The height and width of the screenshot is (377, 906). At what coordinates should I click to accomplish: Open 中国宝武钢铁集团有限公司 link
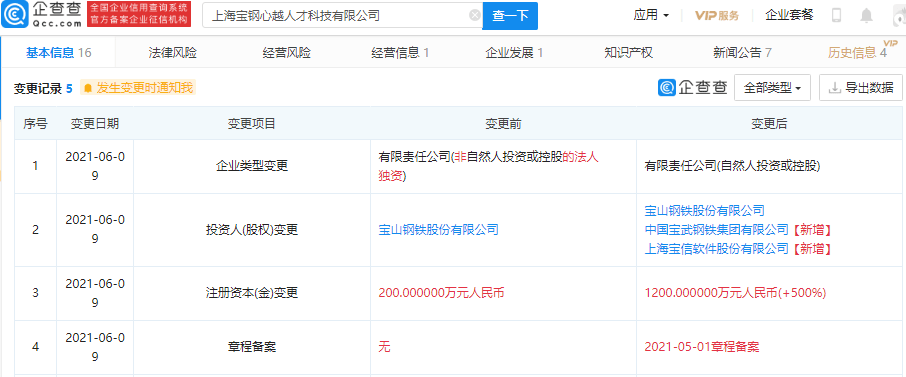[x=716, y=230]
